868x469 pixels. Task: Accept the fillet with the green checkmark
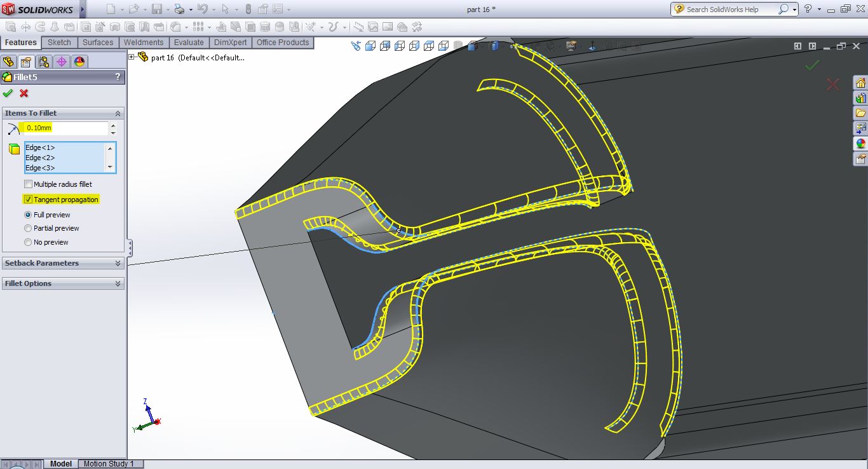(8, 93)
